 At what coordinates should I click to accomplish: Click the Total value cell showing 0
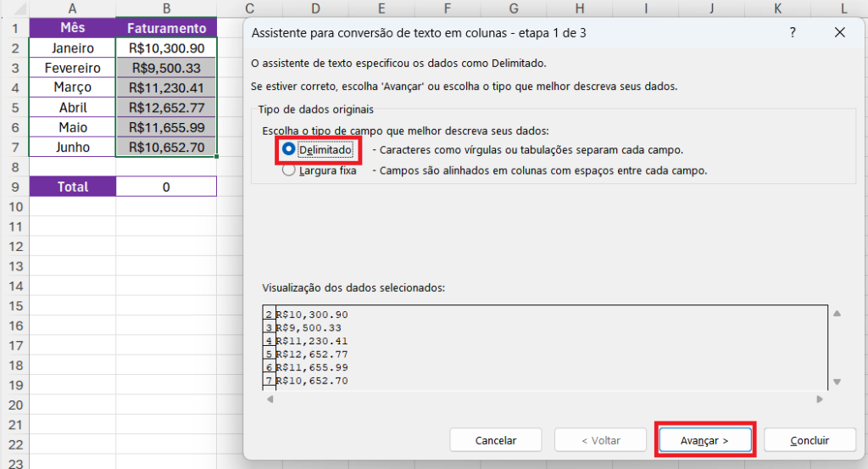(x=166, y=187)
